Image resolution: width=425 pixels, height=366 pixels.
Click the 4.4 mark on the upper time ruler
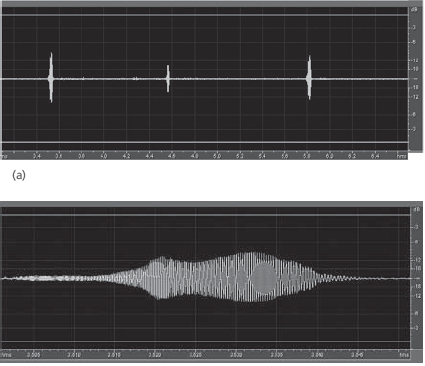[x=149, y=156]
